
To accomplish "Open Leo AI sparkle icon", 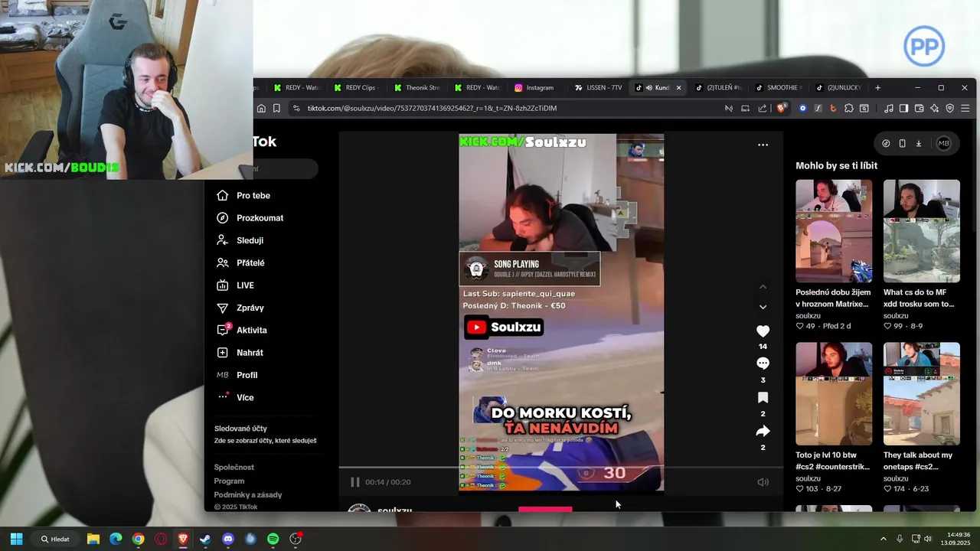I will click(934, 109).
